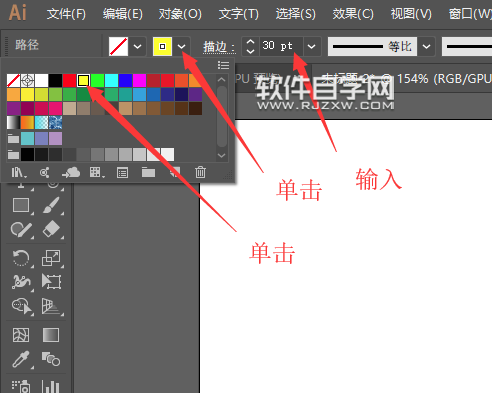Select the Column Graph tool

[x=51, y=386]
